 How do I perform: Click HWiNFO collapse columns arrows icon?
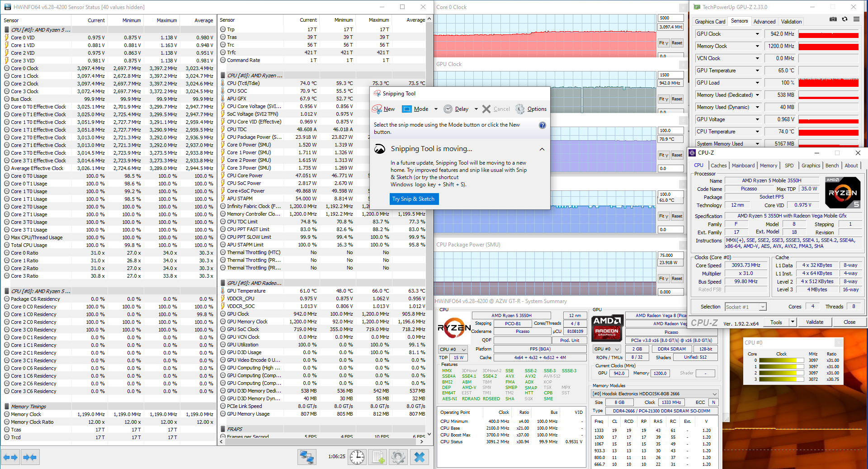click(x=30, y=457)
